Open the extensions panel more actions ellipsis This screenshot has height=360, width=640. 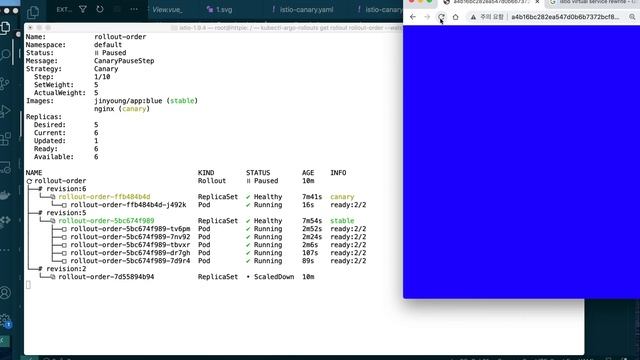(134, 9)
